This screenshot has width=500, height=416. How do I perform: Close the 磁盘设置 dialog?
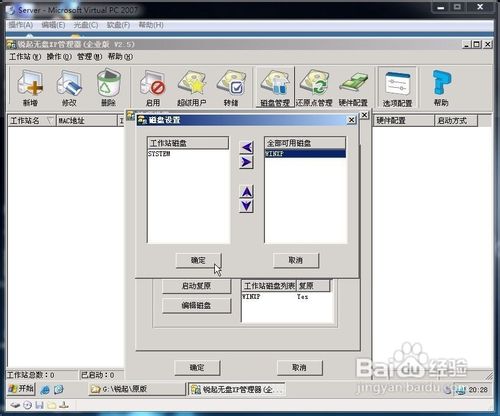tap(352, 120)
